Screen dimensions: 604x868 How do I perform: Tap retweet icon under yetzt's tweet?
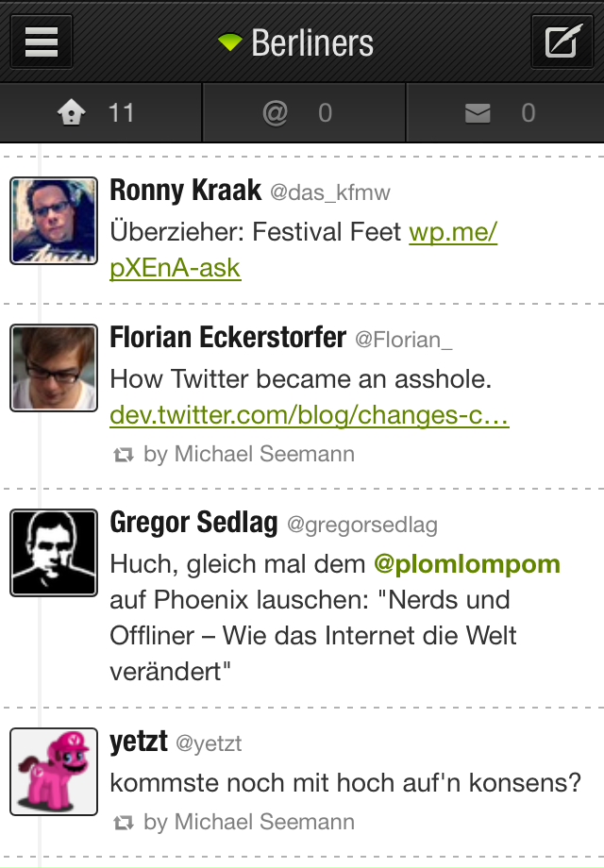click(x=123, y=823)
